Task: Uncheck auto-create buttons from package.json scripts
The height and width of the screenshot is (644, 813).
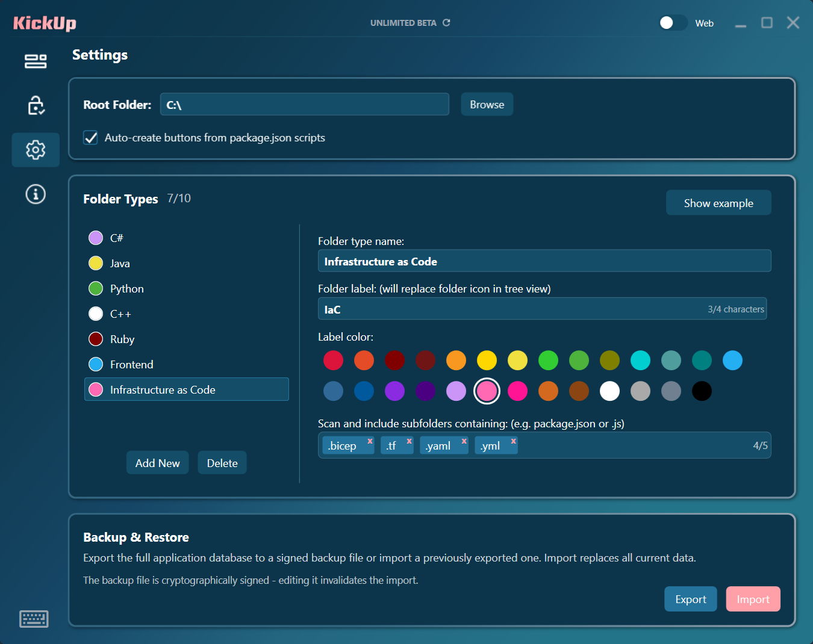Action: [x=91, y=138]
